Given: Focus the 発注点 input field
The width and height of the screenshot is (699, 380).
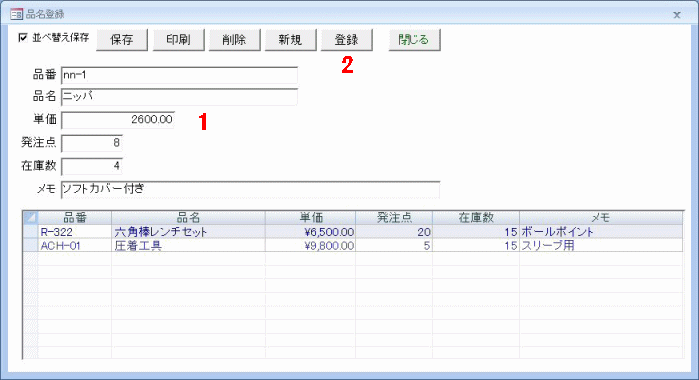Looking at the screenshot, I should click(x=91, y=143).
